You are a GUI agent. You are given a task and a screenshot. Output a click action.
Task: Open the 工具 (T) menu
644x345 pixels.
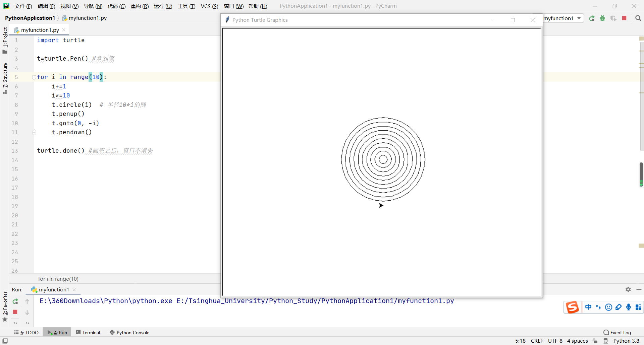click(x=186, y=6)
